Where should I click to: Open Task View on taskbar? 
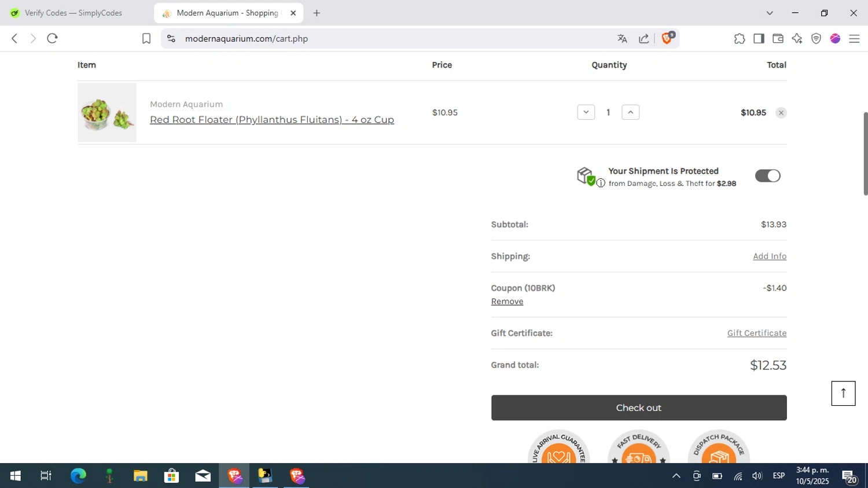tap(46, 476)
